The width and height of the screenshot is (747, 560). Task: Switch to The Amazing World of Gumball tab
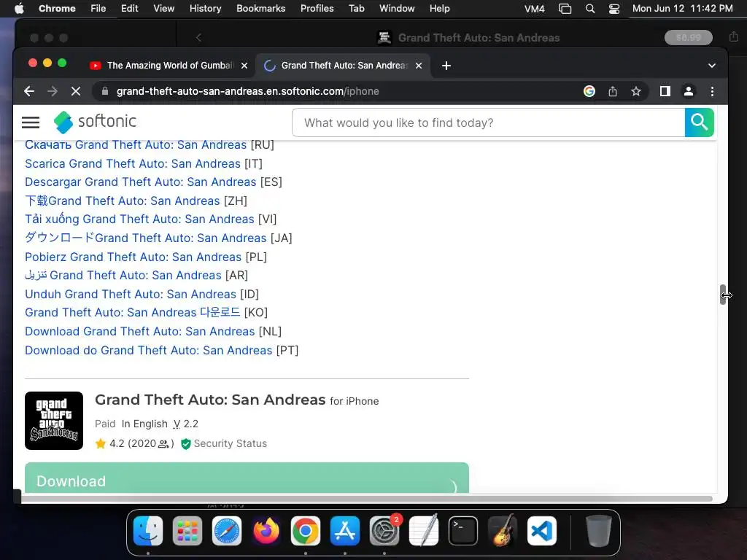click(x=169, y=66)
